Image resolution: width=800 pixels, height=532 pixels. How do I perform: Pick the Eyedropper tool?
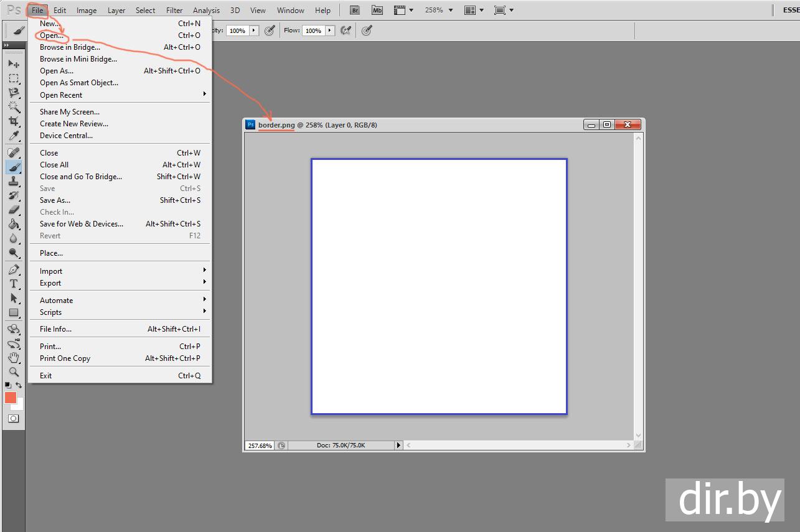14,136
